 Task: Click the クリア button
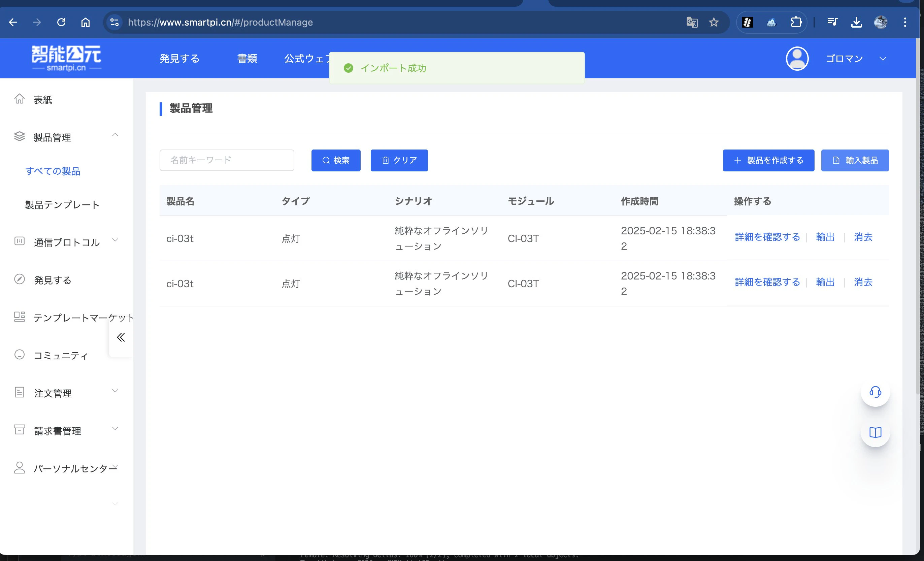399,161
